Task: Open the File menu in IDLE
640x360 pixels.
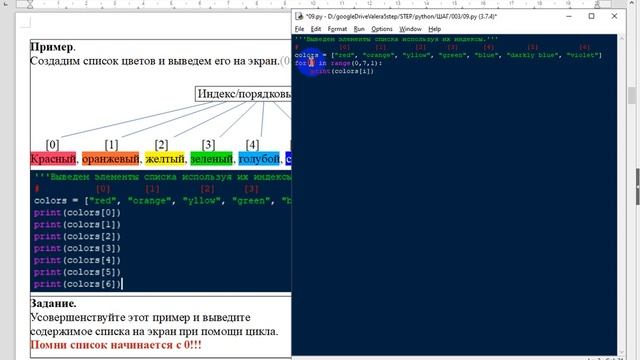Action: click(x=299, y=29)
